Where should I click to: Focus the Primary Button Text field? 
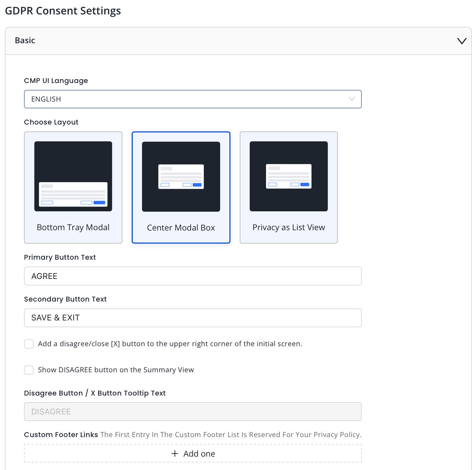click(192, 276)
